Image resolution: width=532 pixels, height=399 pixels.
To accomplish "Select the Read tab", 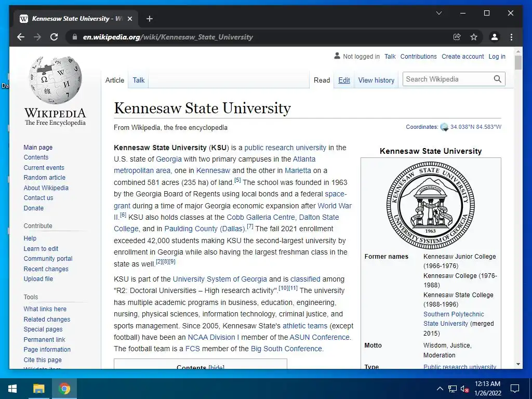I will (322, 80).
